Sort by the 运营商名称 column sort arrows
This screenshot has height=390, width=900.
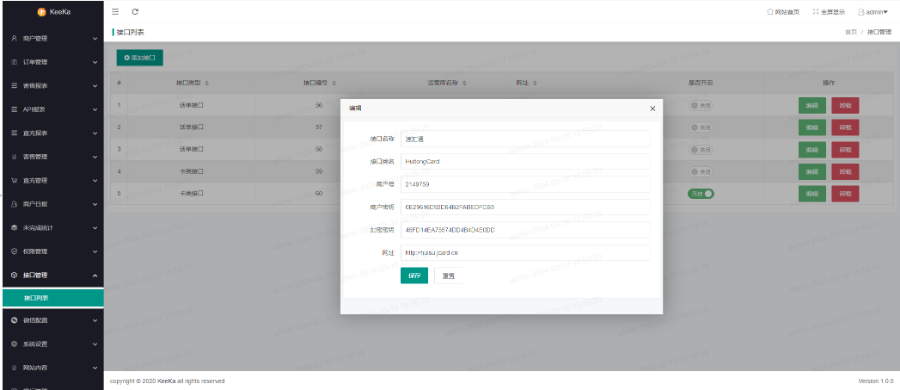pyautogui.click(x=464, y=83)
